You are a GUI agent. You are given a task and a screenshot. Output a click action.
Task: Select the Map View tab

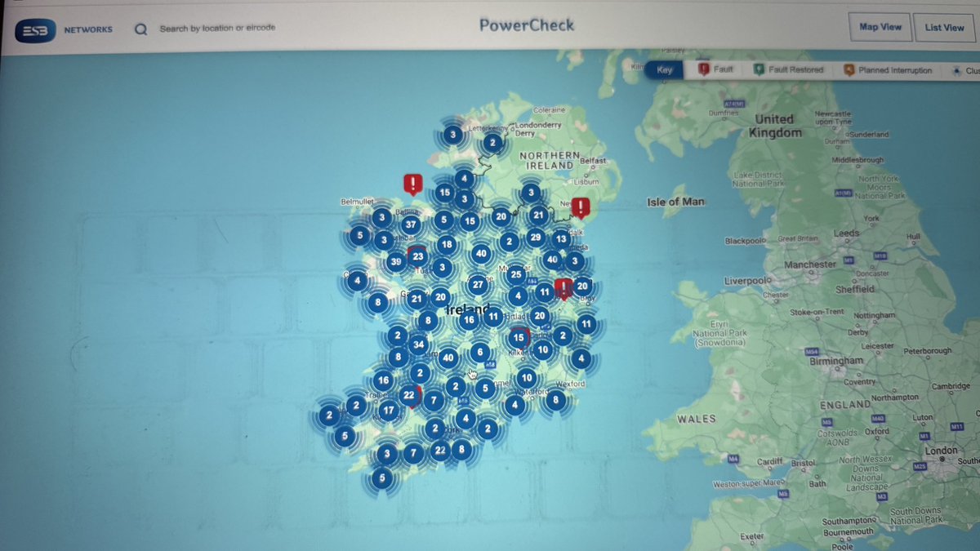coord(880,27)
